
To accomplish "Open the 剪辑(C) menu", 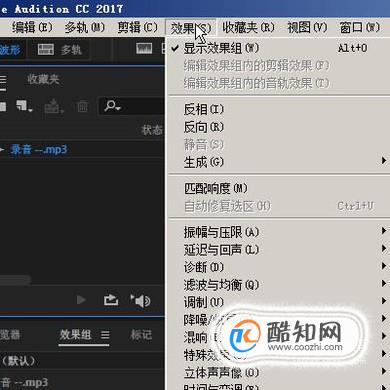I will pos(137,27).
